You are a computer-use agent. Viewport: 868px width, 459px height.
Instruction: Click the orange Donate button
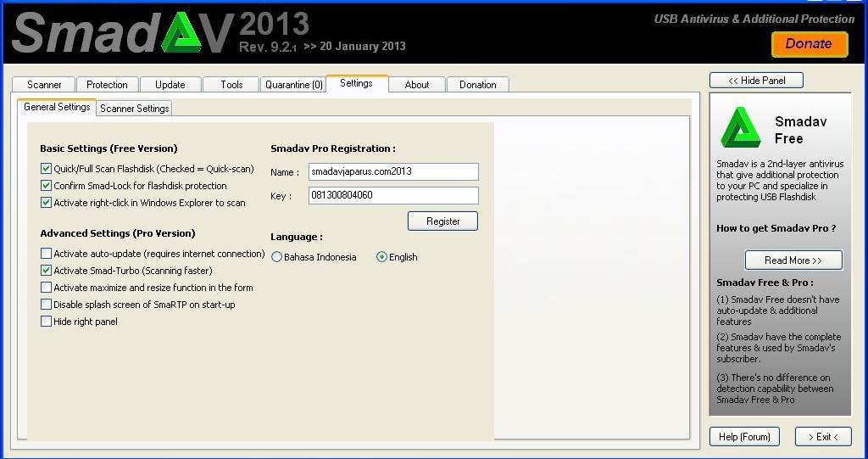tap(809, 44)
